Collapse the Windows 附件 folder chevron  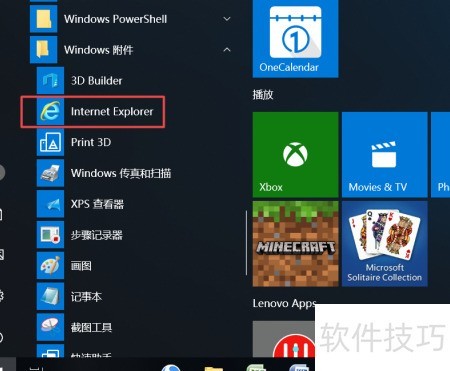point(227,50)
